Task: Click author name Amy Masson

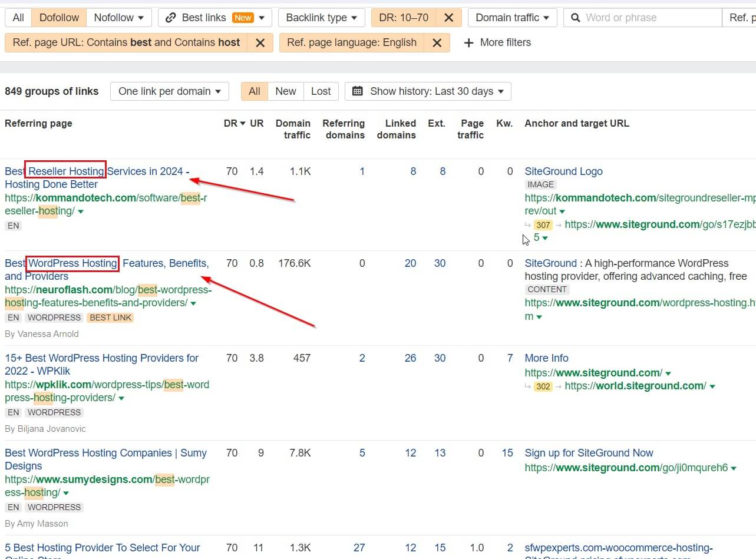Action: click(42, 524)
